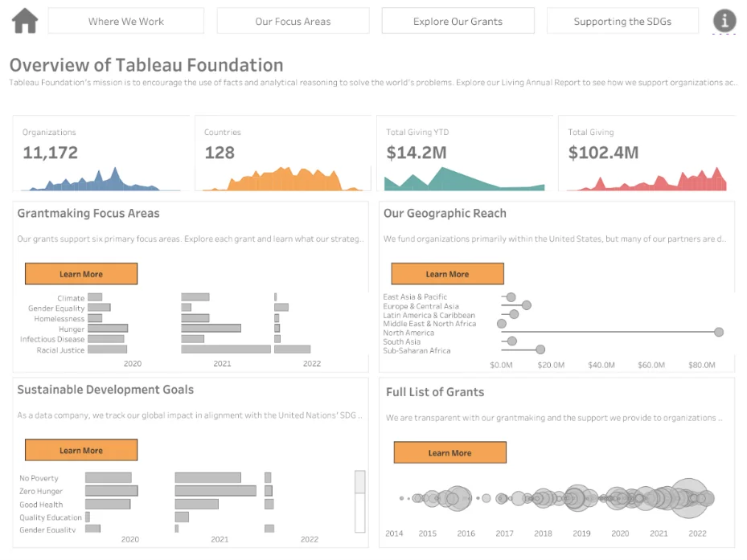
Task: Click Learn More under Sustainable Development Goals
Action: [x=81, y=450]
